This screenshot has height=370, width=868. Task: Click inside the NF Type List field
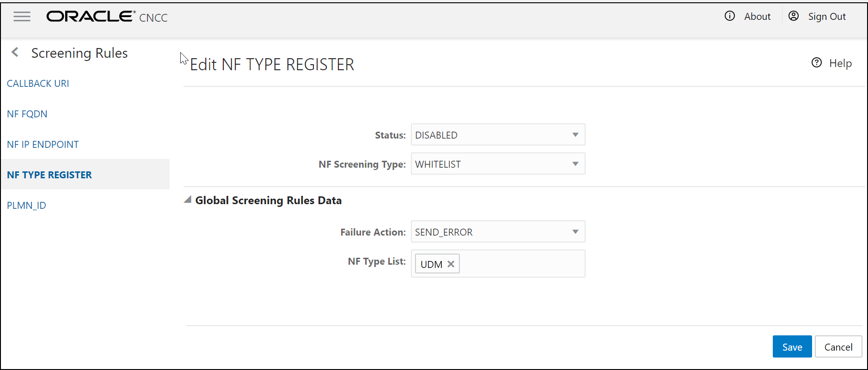pyautogui.click(x=522, y=264)
